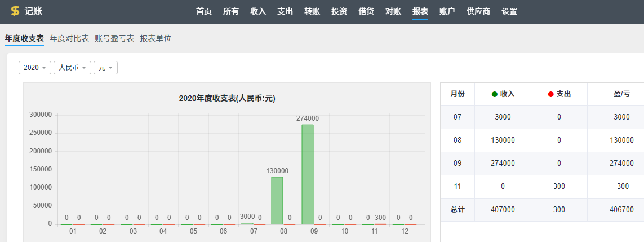Image resolution: width=644 pixels, height=242 pixels.
Task: Click the 130000 bar for month 08
Action: (x=277, y=200)
